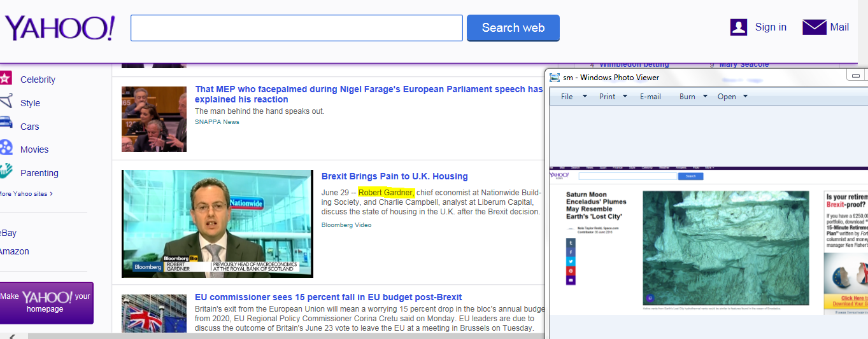Screen dimensions: 868x339
Task: Open More Yahoo sites link
Action: tap(26, 194)
